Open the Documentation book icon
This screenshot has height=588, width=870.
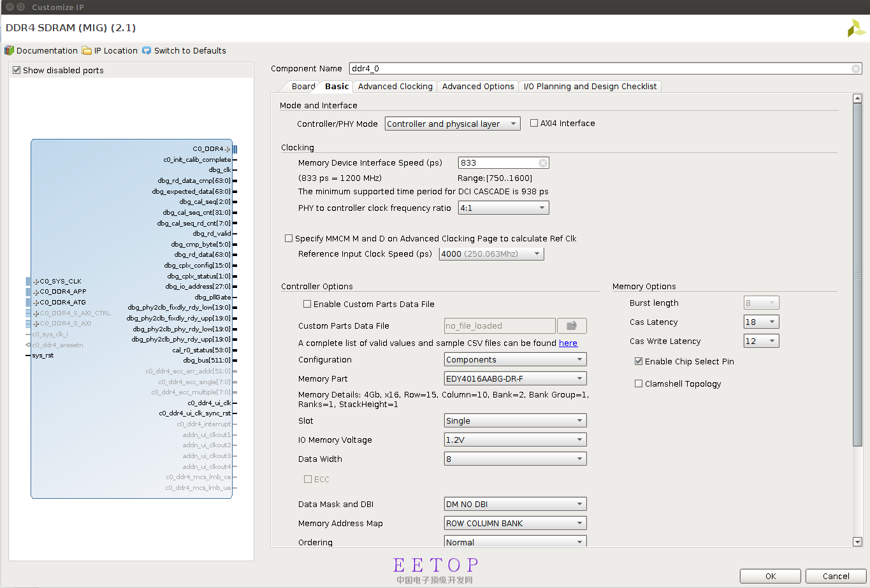point(9,50)
